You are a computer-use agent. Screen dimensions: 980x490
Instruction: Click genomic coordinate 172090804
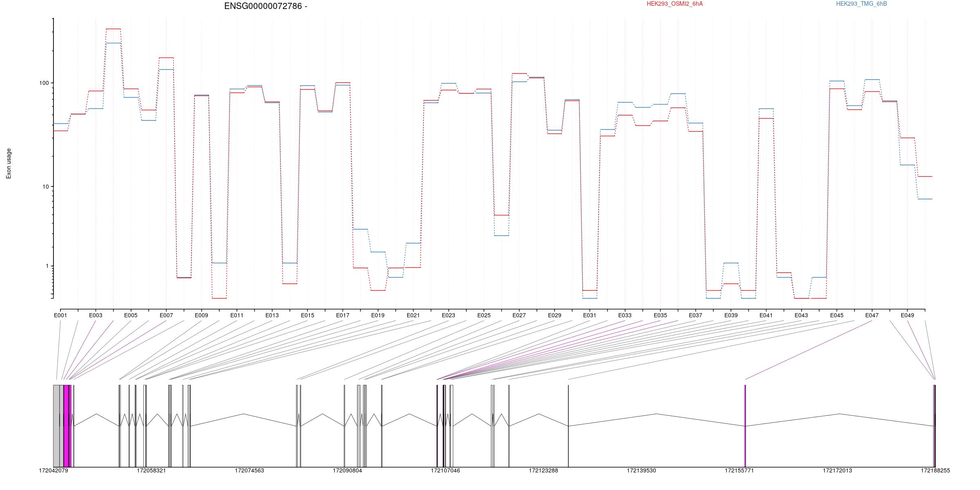(347, 470)
